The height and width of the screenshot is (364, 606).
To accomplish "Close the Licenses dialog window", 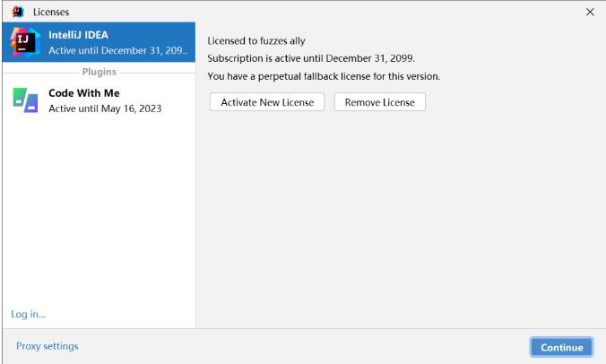I will coord(589,11).
